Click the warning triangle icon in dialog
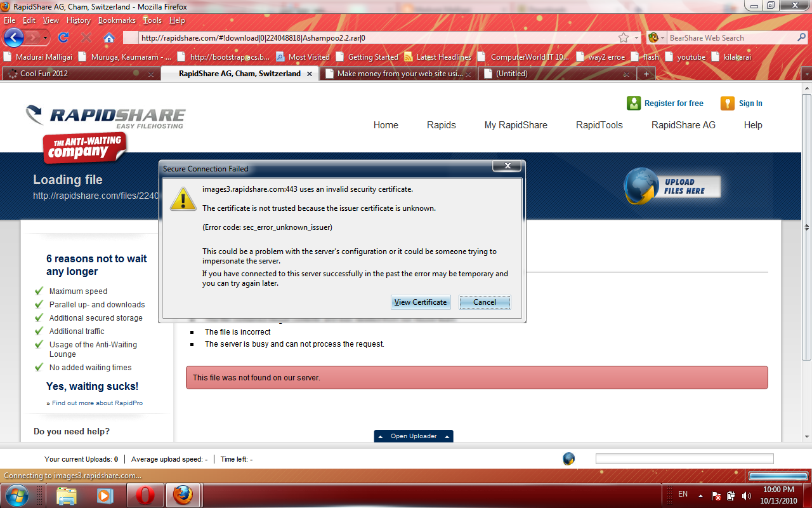 tap(183, 199)
